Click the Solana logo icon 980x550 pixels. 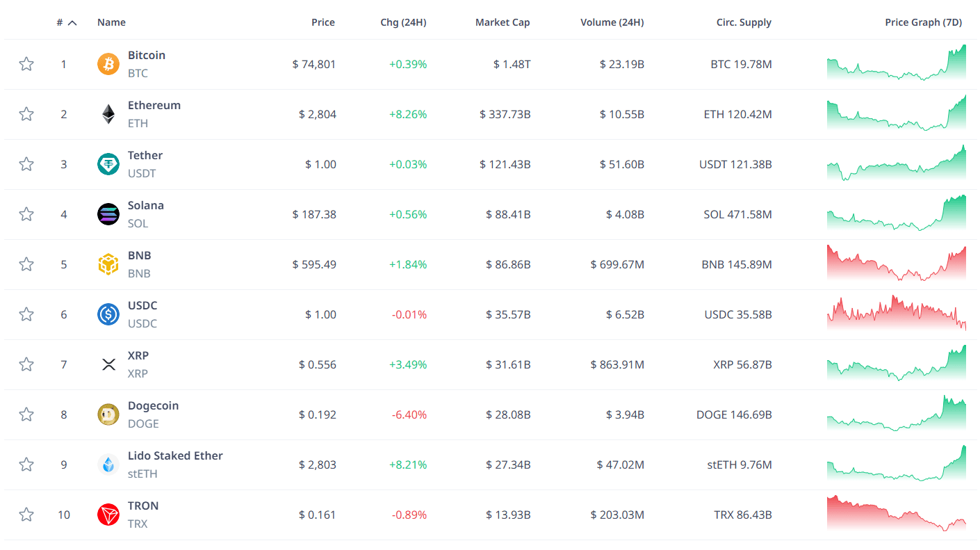tap(108, 215)
